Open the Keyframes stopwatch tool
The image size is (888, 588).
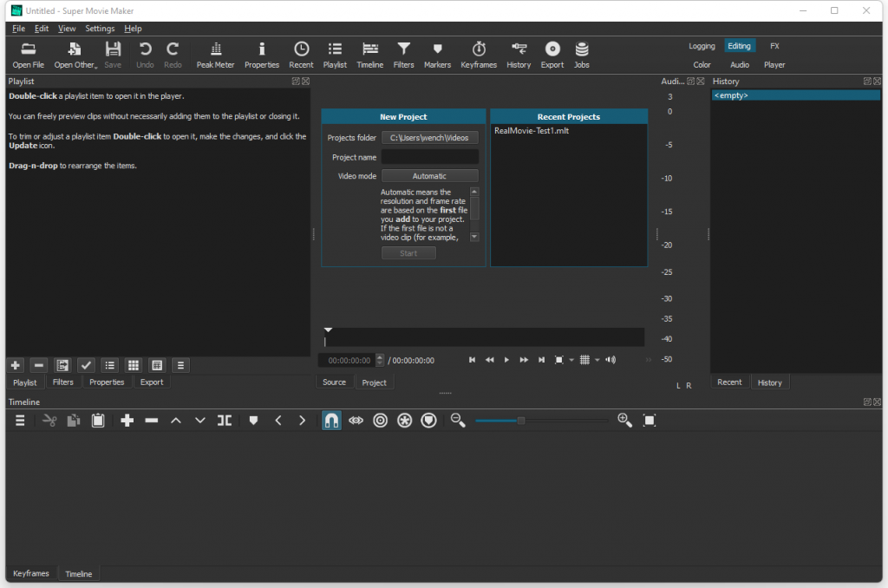(x=479, y=54)
